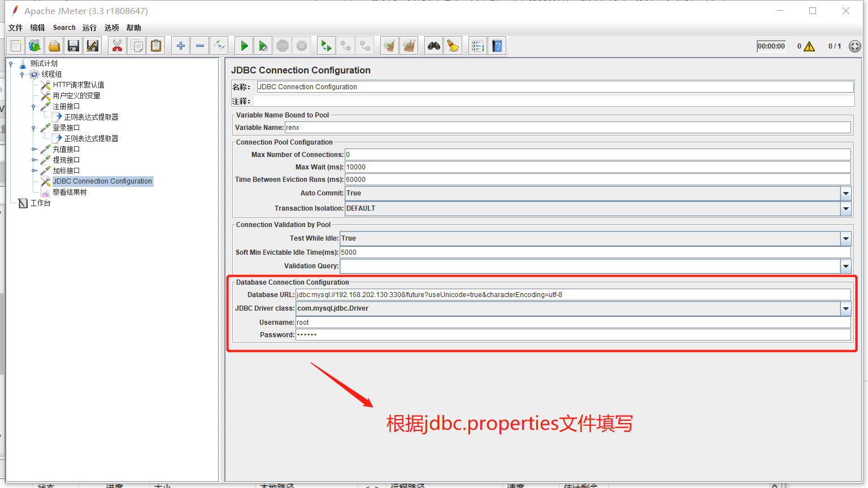This screenshot has height=488, width=868.
Task: Open the Validation Query dropdown
Action: [x=846, y=266]
